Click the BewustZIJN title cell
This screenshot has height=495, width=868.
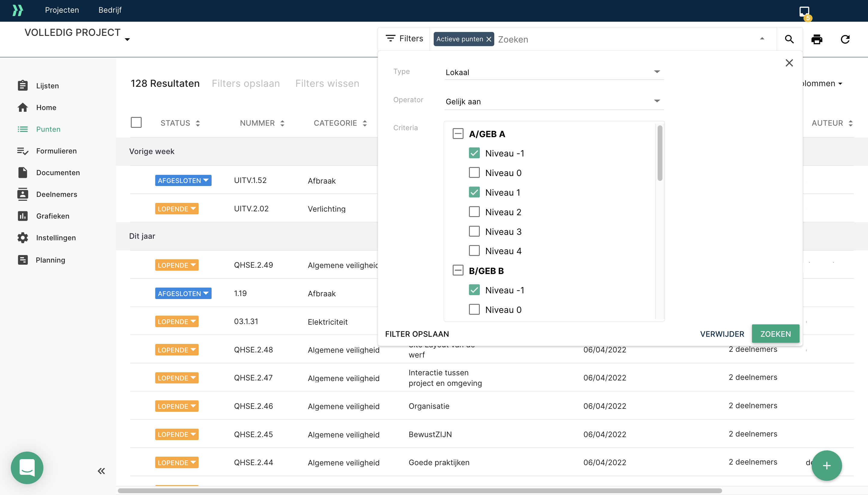(x=430, y=434)
